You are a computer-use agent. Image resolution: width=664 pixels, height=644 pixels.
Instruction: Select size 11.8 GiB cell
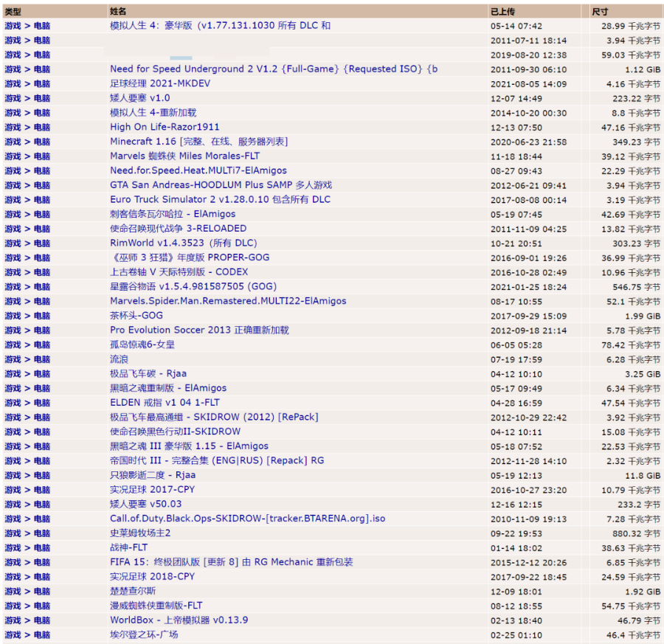click(x=643, y=476)
